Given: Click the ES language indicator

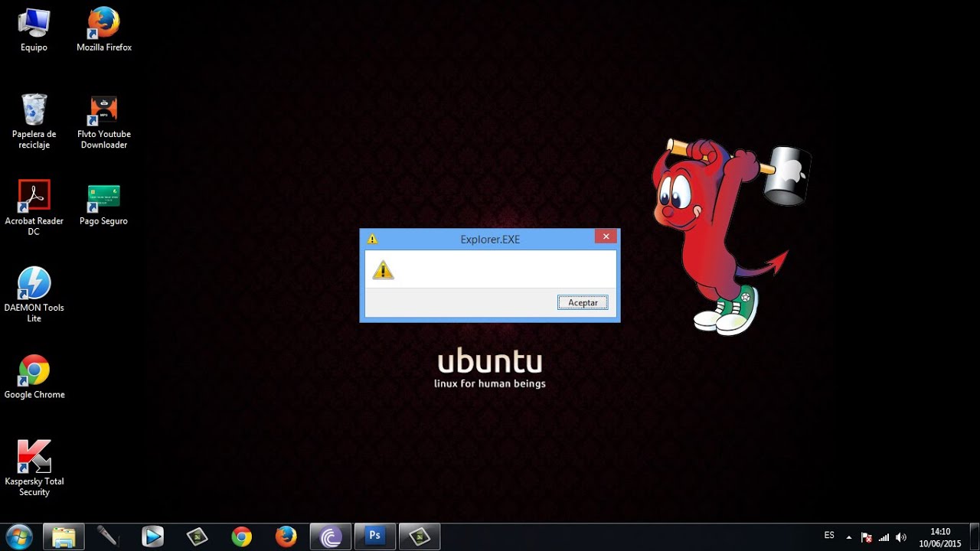Looking at the screenshot, I should 829,536.
